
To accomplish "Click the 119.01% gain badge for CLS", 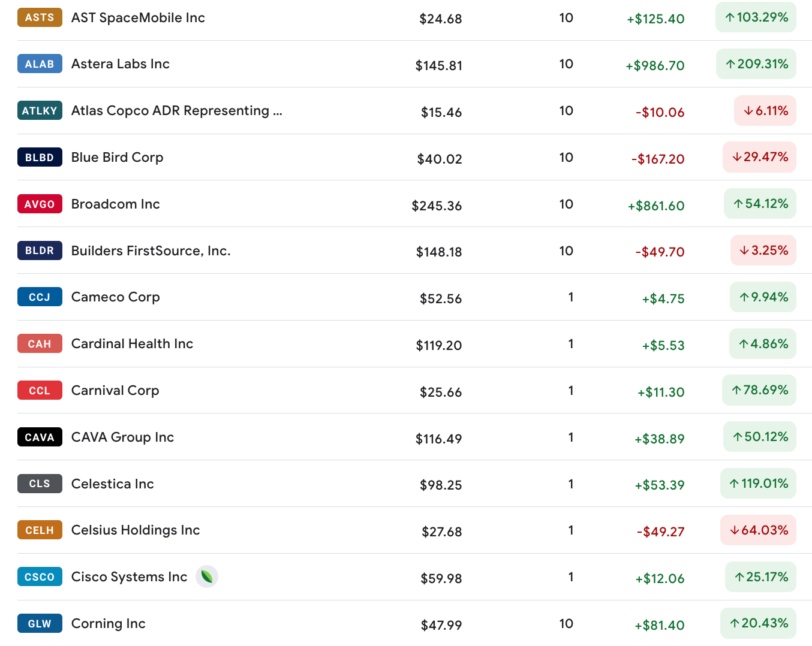I will [x=758, y=484].
